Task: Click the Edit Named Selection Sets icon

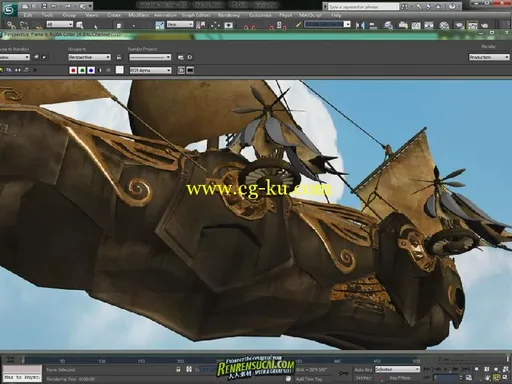Action: (298, 25)
